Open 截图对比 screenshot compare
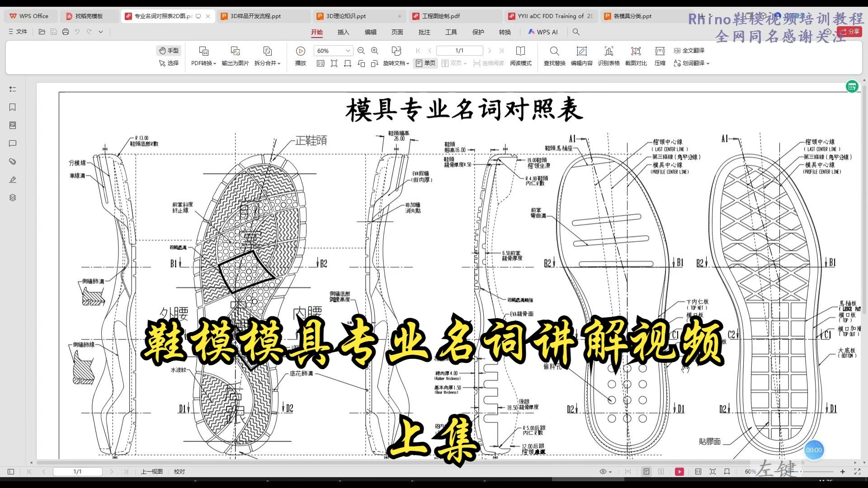Viewport: 868px width, 488px height. (636, 56)
